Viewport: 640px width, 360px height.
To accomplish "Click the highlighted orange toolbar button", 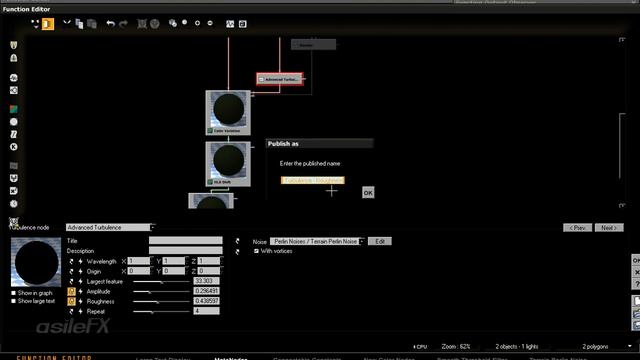I will [48, 24].
